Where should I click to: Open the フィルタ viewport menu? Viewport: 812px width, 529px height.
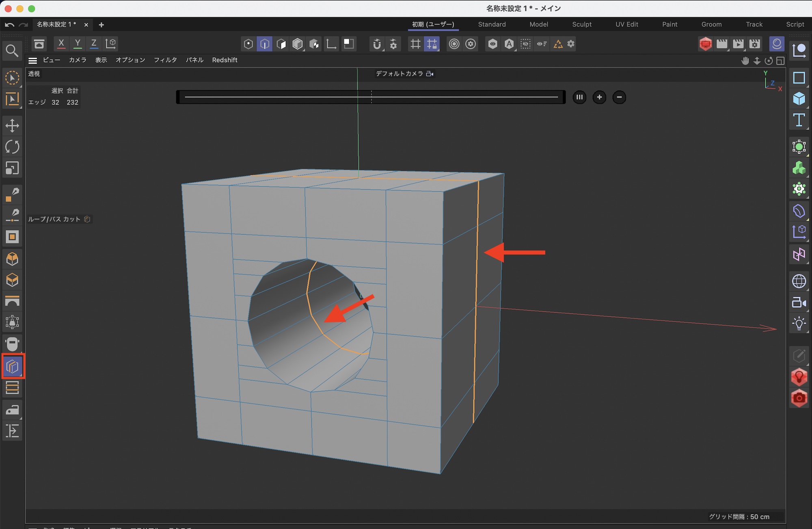(x=165, y=60)
